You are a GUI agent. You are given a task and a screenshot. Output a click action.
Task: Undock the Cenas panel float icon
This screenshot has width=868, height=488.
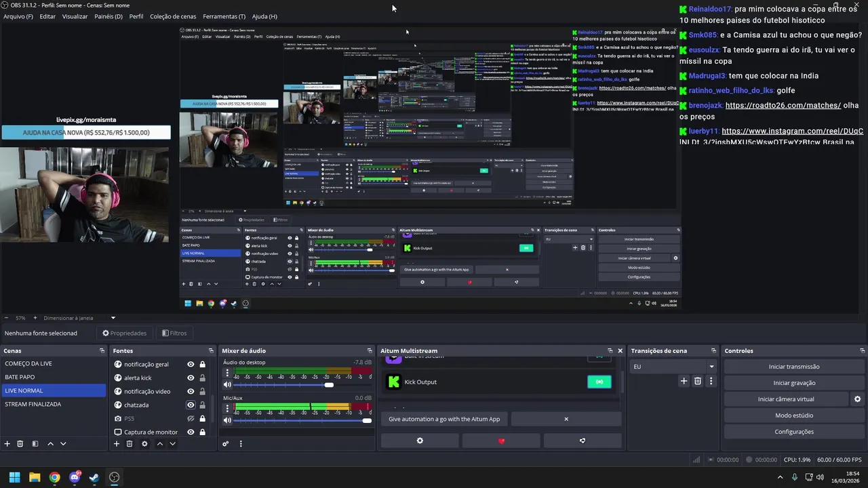102,350
